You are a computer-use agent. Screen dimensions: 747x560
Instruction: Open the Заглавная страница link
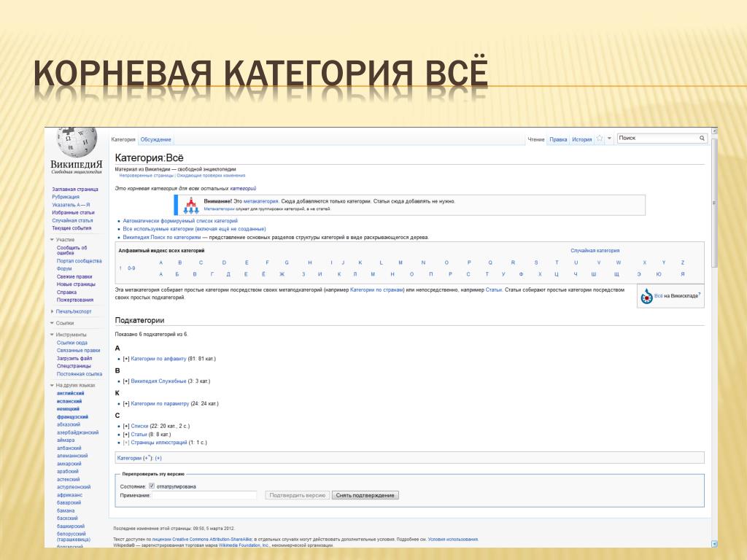(x=75, y=190)
